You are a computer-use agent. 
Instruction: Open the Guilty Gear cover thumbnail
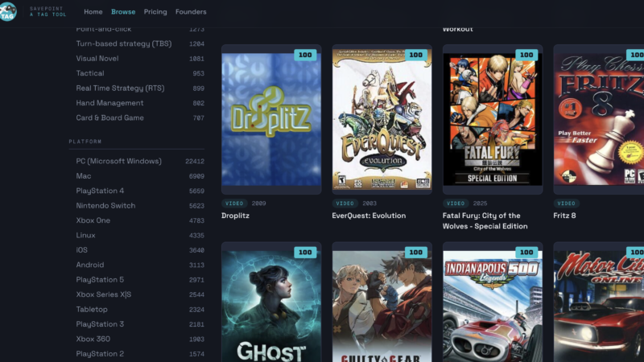(382, 302)
